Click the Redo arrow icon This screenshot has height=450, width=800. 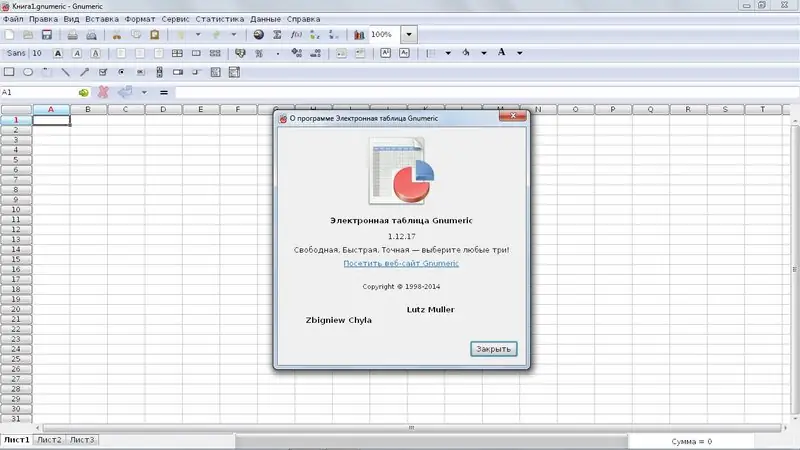click(216, 35)
